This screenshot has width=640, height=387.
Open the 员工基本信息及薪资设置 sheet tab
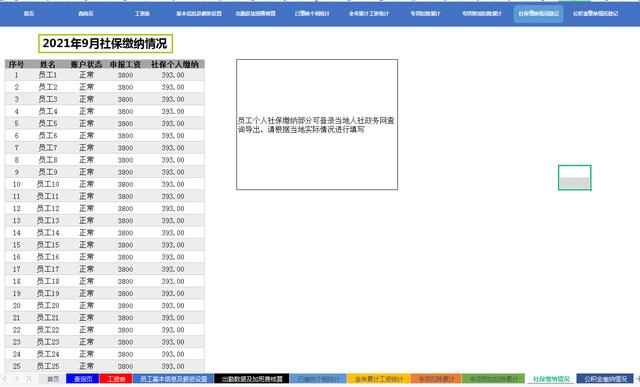[173, 379]
